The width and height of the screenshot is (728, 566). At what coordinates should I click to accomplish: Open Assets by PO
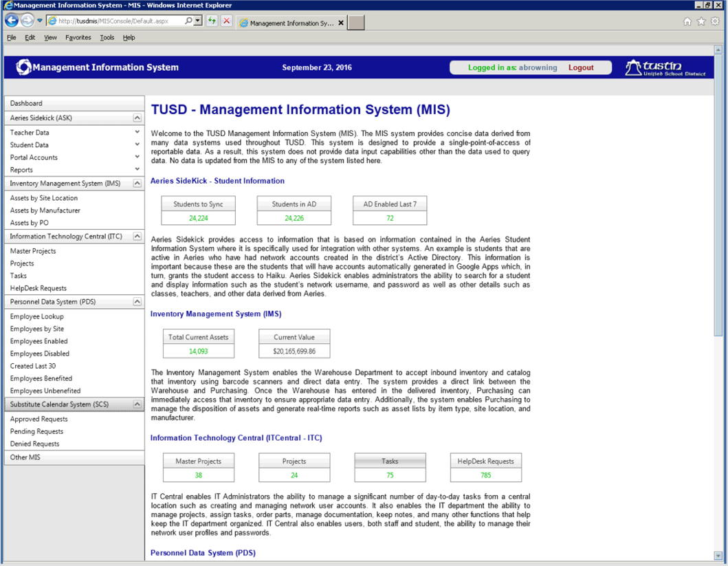tap(30, 223)
